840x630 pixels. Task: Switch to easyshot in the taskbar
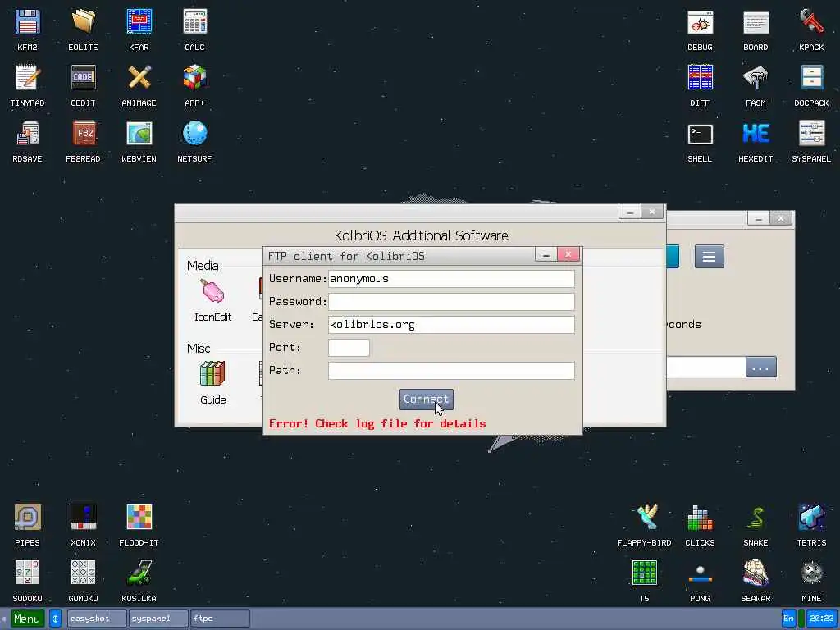pyautogui.click(x=97, y=619)
